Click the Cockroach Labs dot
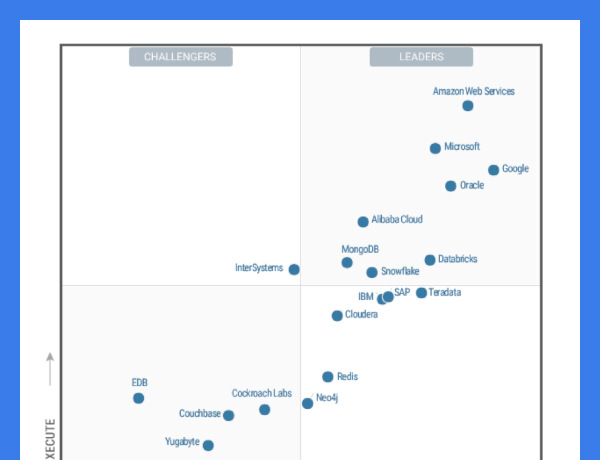 (264, 410)
